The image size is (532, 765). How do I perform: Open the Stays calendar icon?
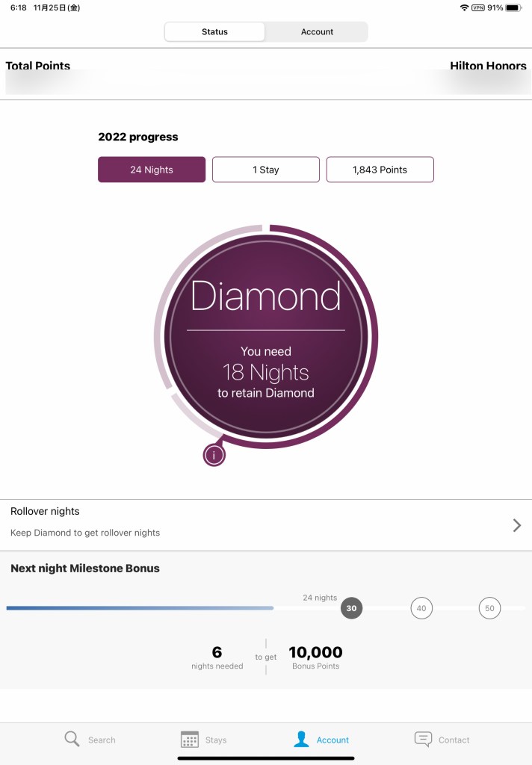point(190,740)
